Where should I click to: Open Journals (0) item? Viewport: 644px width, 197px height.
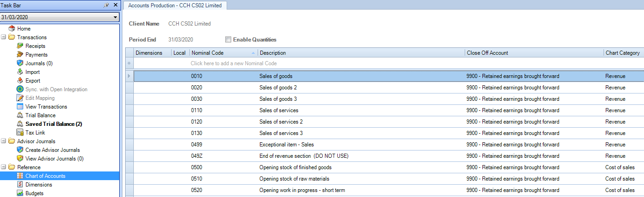click(x=39, y=63)
